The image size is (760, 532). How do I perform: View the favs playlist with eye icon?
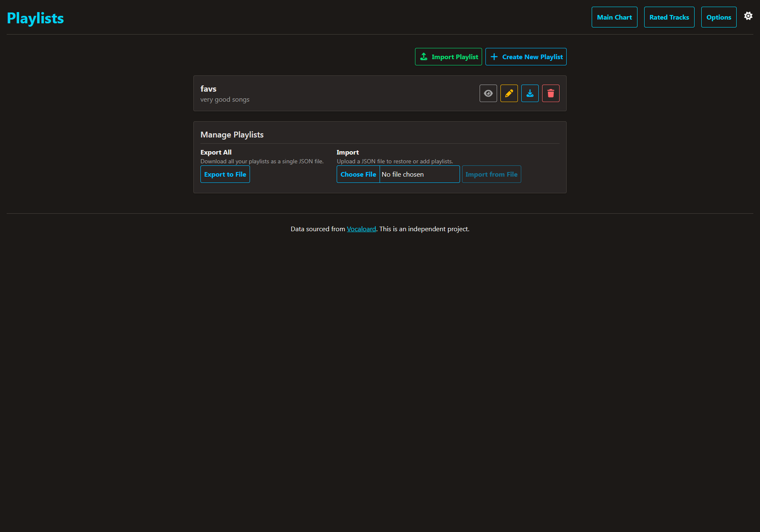488,93
